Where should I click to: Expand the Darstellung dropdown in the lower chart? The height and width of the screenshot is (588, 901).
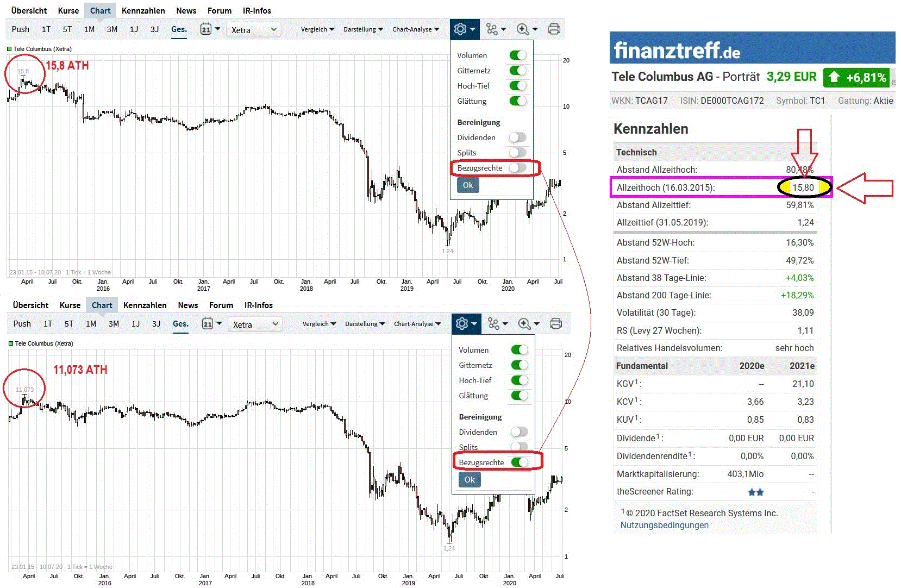coord(365,324)
